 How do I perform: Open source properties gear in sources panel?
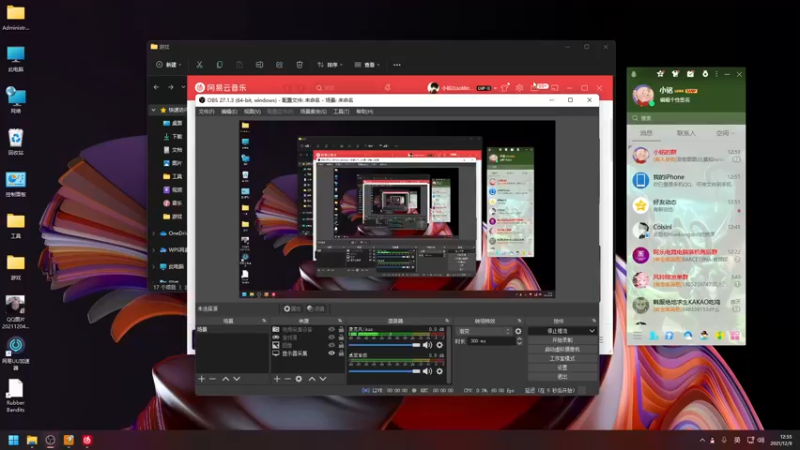(299, 379)
